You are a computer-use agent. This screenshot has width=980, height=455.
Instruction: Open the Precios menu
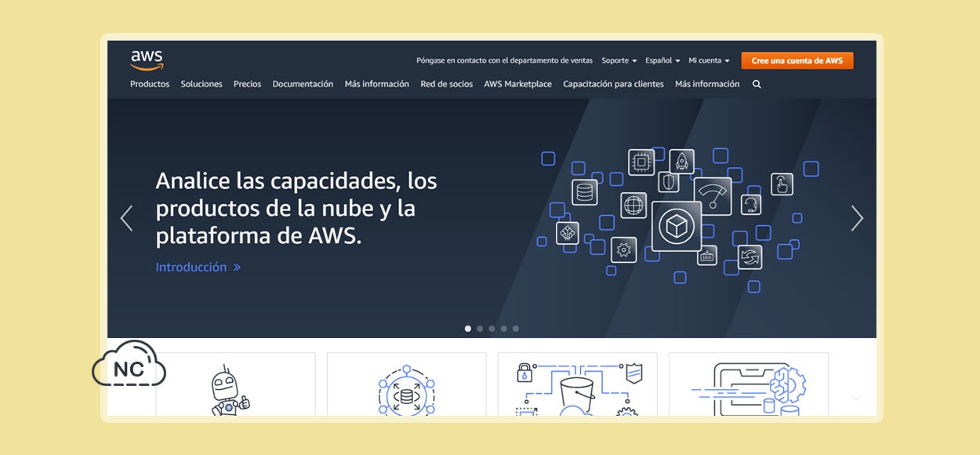pyautogui.click(x=248, y=84)
